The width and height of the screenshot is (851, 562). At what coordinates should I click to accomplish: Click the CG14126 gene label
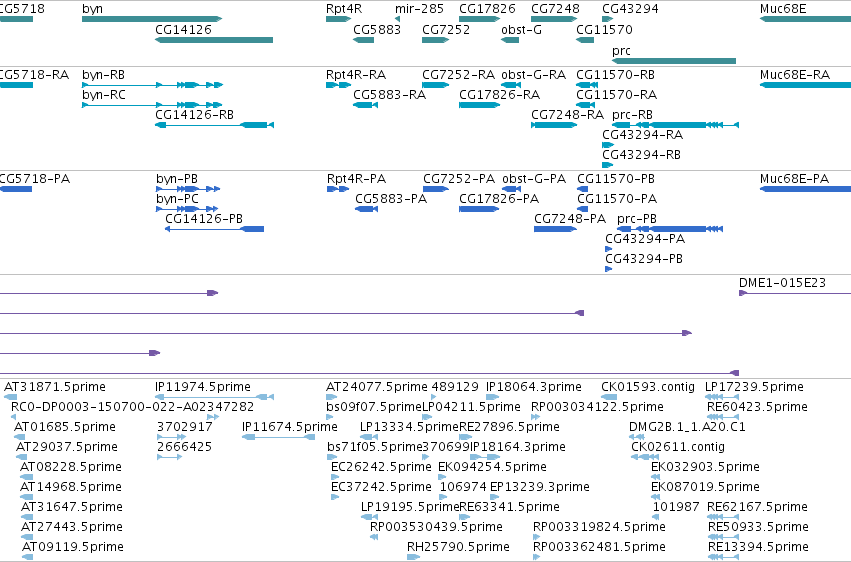tap(183, 29)
